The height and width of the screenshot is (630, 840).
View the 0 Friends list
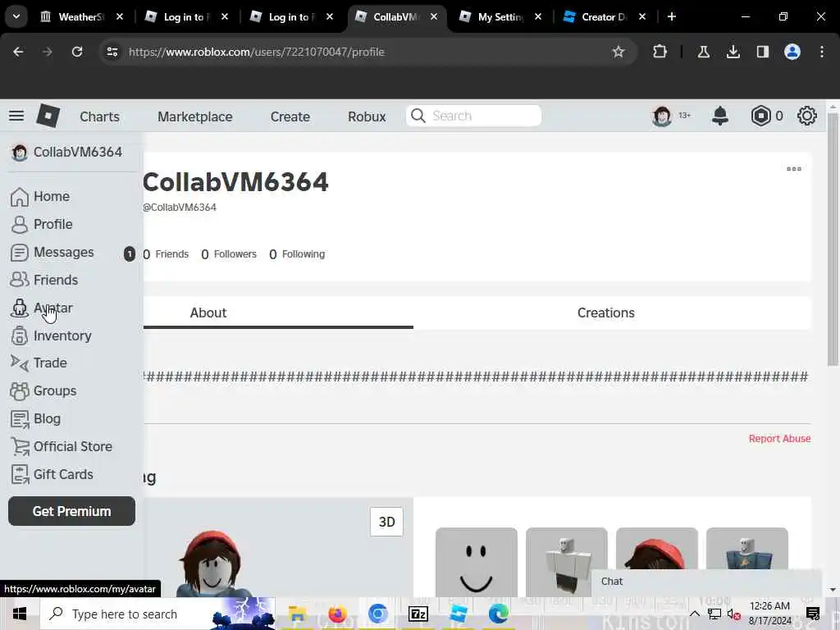166,254
